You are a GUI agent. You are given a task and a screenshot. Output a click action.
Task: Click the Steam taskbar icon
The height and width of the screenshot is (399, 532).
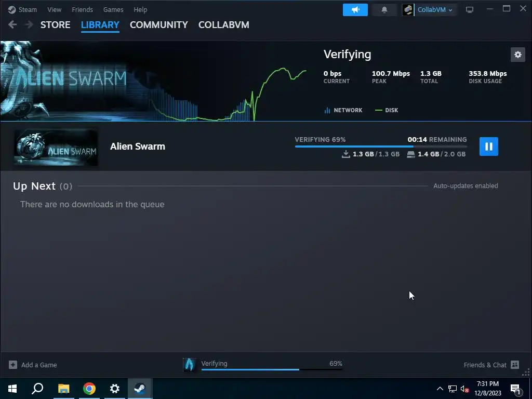[140, 389]
